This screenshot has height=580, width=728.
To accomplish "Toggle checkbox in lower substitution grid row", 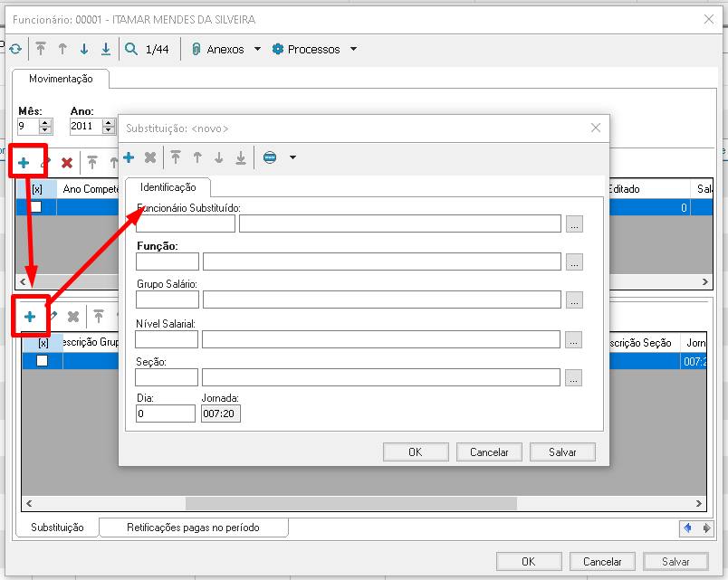I will coord(42,360).
